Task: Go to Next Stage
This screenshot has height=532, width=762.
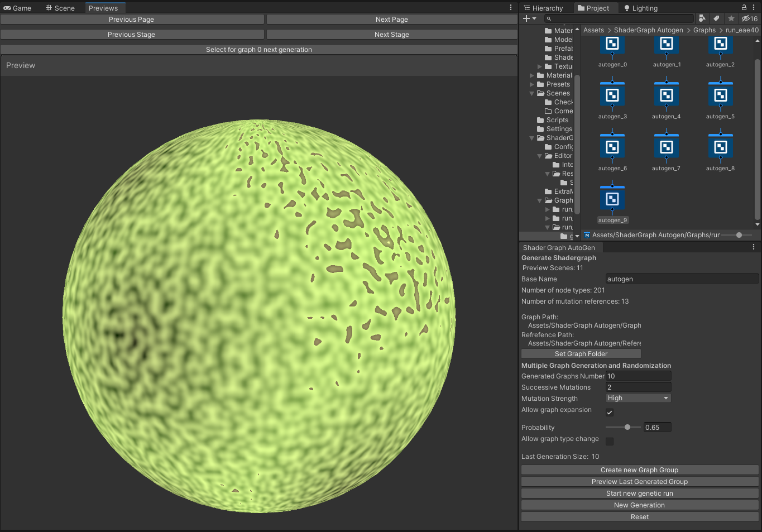Action: 392,34
